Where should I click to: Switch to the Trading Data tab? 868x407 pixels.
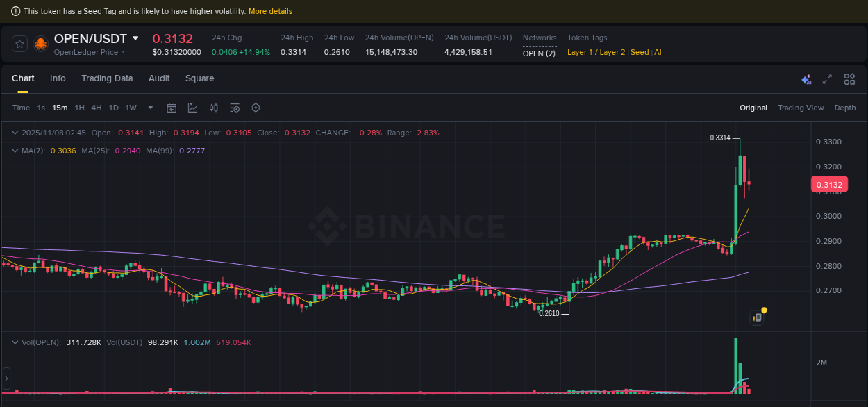point(107,78)
